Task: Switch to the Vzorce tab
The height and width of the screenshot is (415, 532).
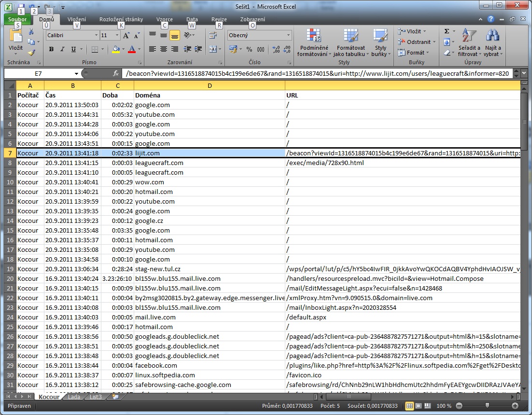Action: point(165,19)
